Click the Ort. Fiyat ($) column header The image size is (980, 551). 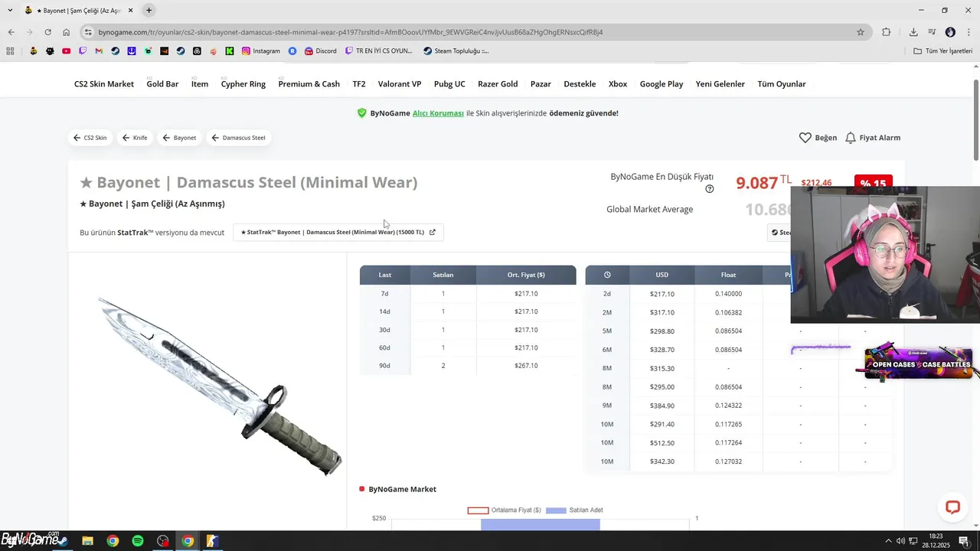click(x=526, y=275)
